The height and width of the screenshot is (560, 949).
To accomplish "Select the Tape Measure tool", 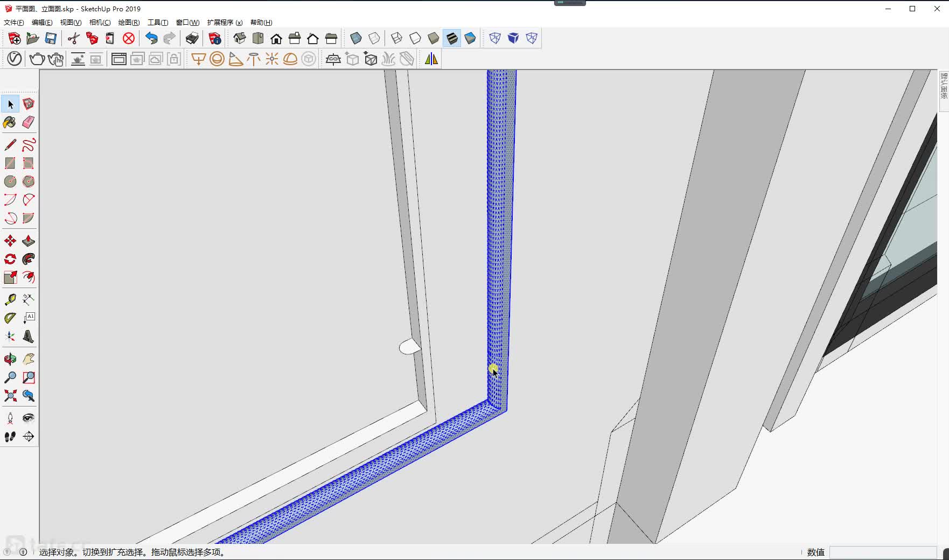I will (x=10, y=299).
